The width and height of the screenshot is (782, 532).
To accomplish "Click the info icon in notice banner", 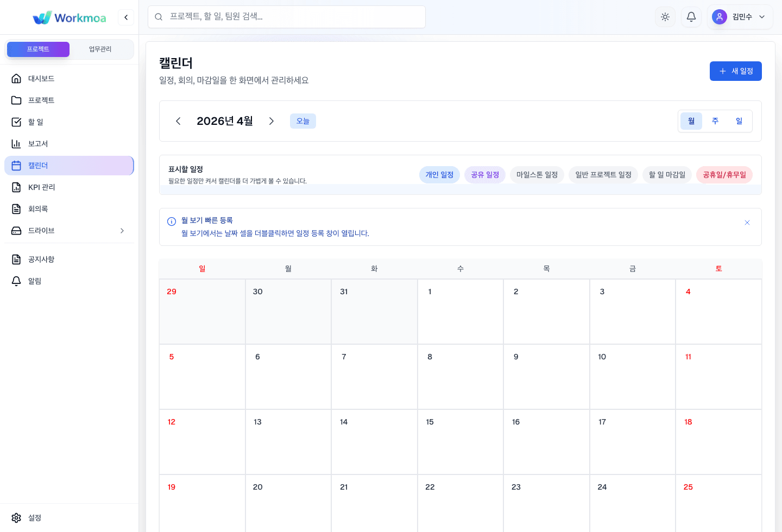I will 172,221.
